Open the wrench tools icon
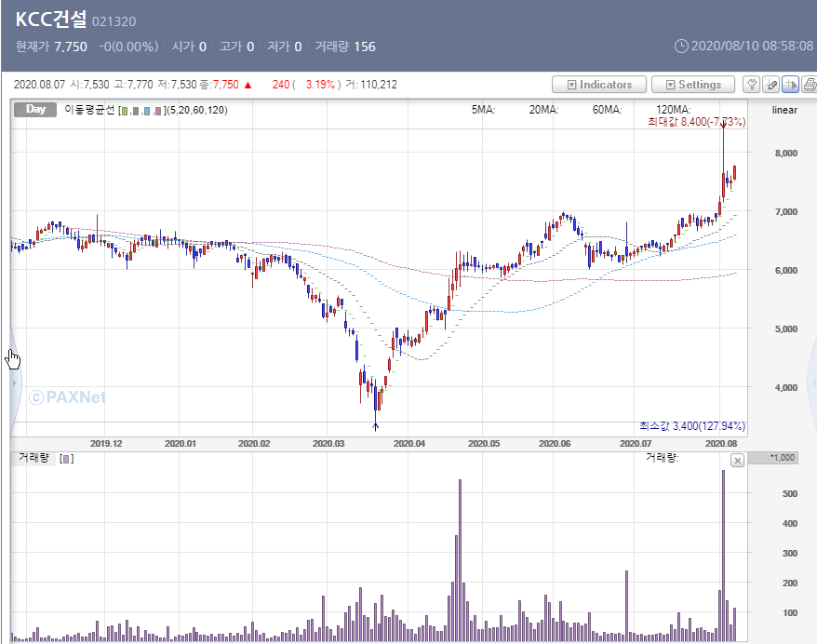 tap(751, 85)
